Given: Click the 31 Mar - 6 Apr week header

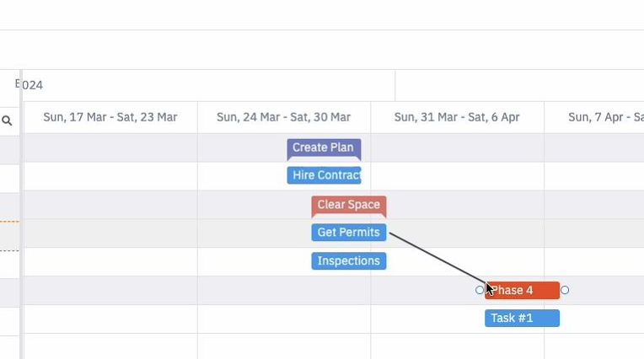Looking at the screenshot, I should (x=457, y=117).
